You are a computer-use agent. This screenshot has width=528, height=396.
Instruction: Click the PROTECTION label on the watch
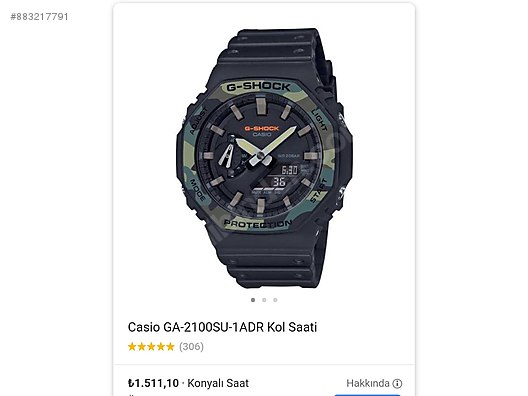point(258,224)
